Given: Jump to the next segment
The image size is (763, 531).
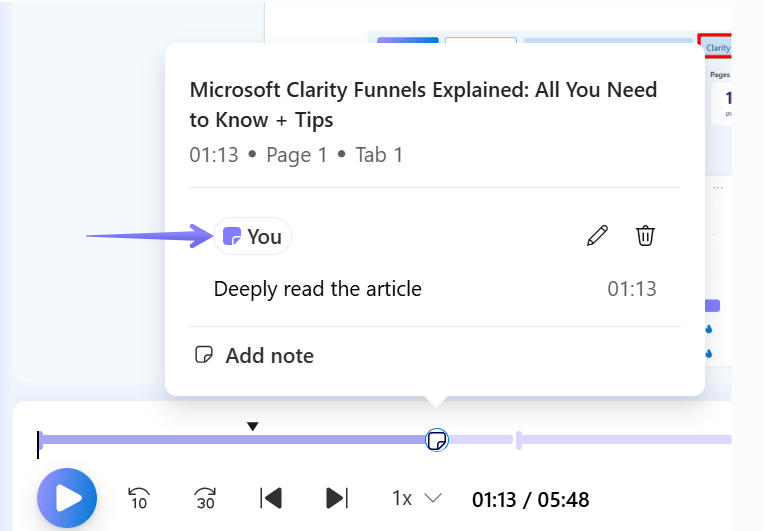Looking at the screenshot, I should [x=337, y=497].
